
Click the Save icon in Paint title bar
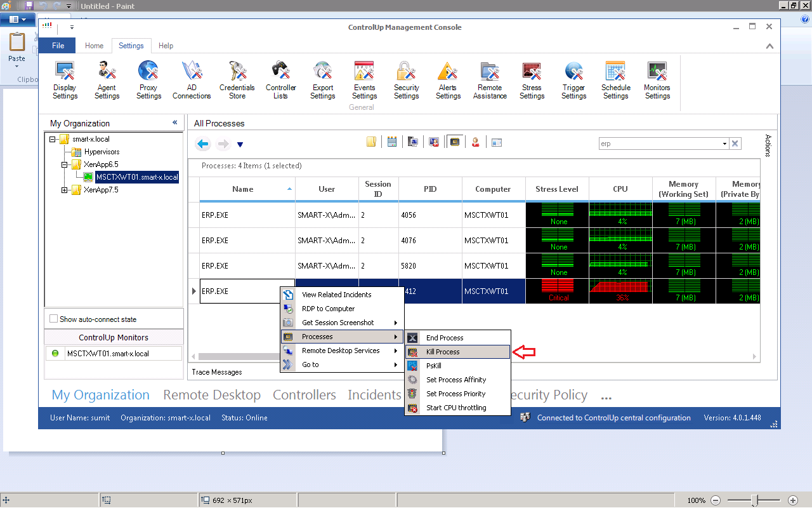coord(29,5)
